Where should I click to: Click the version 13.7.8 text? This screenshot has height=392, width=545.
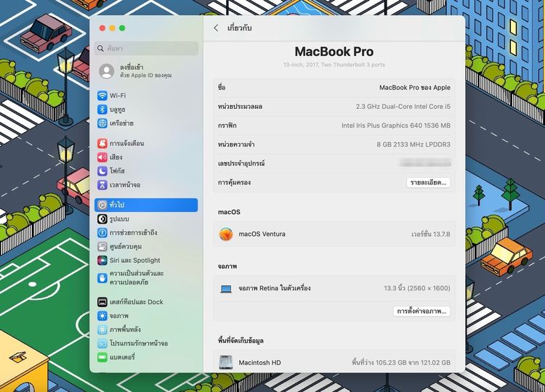click(431, 234)
